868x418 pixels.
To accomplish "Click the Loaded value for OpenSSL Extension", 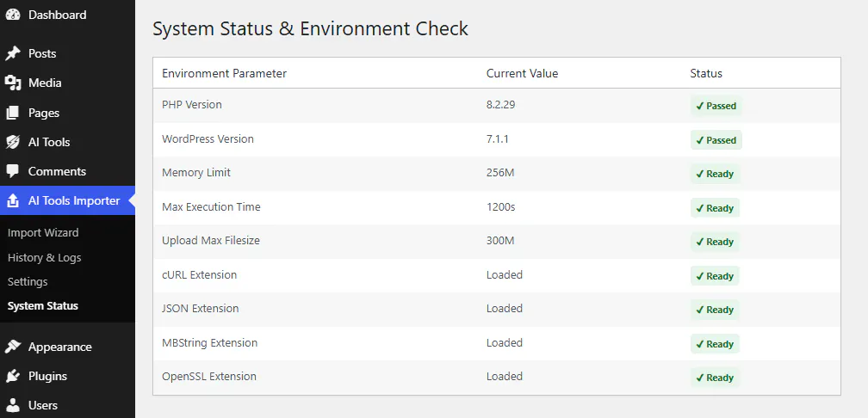I will 505,377.
